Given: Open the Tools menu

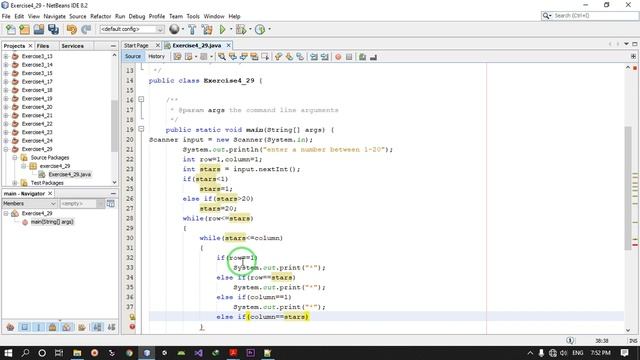Looking at the screenshot, I should 193,16.
